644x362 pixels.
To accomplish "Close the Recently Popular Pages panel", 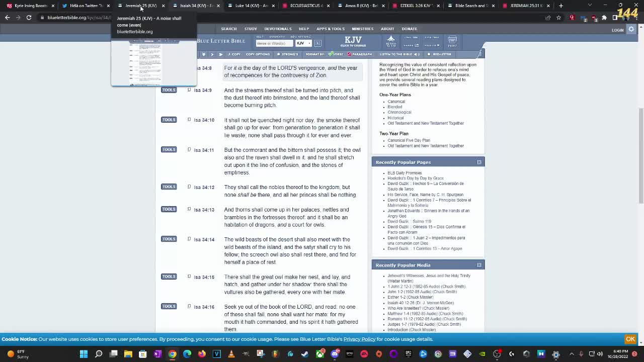I will point(479,162).
